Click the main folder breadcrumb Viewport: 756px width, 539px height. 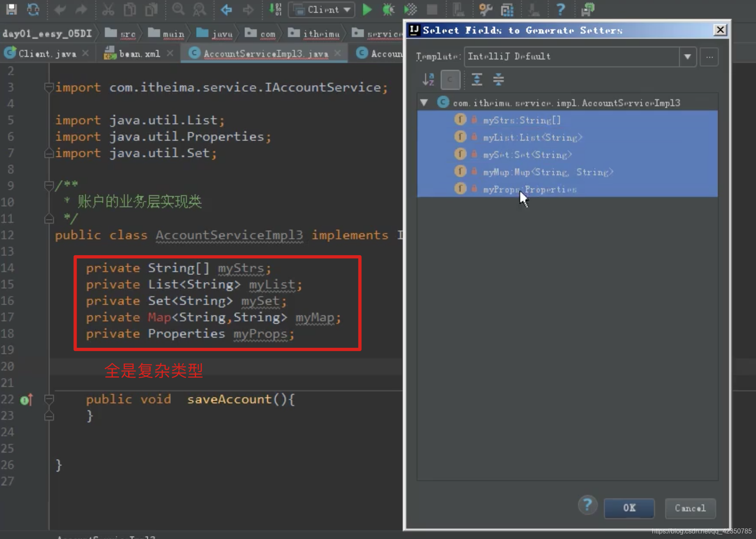(166, 34)
